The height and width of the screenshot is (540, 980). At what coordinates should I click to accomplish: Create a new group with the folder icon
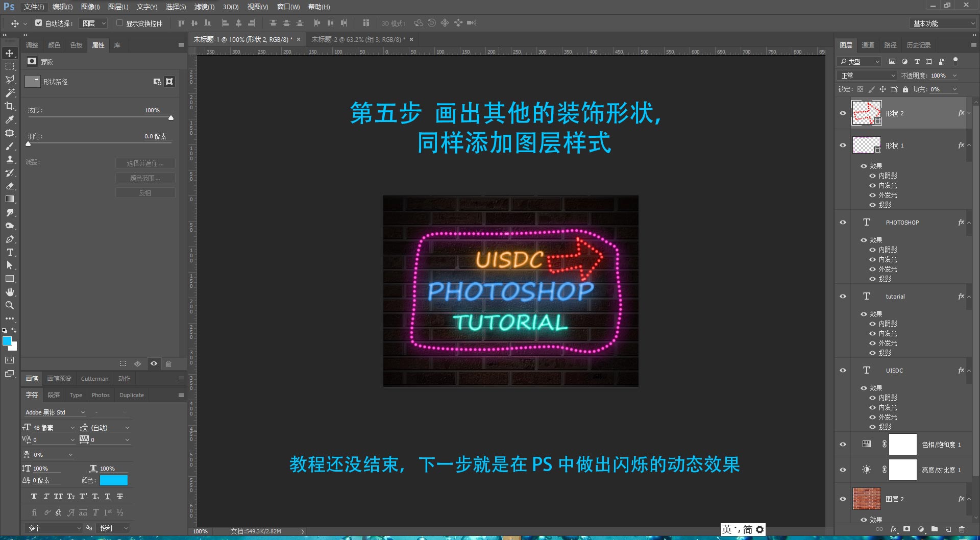tap(935, 529)
